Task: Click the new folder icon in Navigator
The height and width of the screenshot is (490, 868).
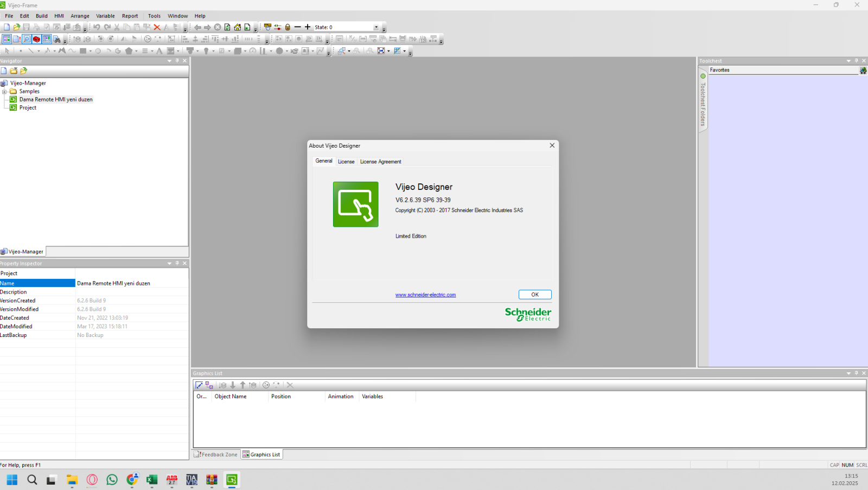Action: (14, 71)
